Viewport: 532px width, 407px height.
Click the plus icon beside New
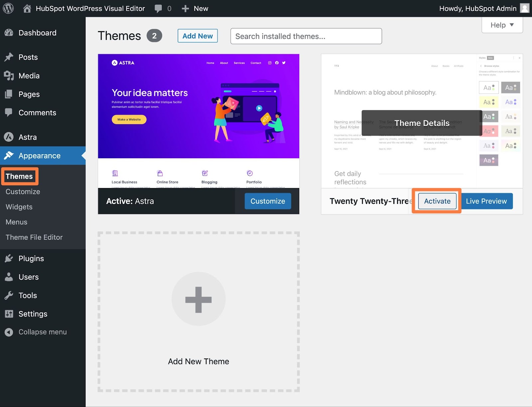(x=185, y=9)
